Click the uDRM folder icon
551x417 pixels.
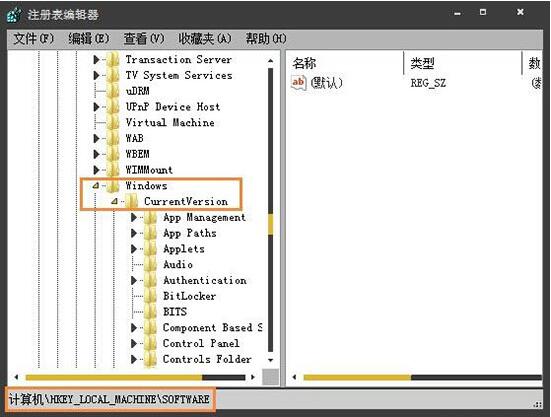113,91
